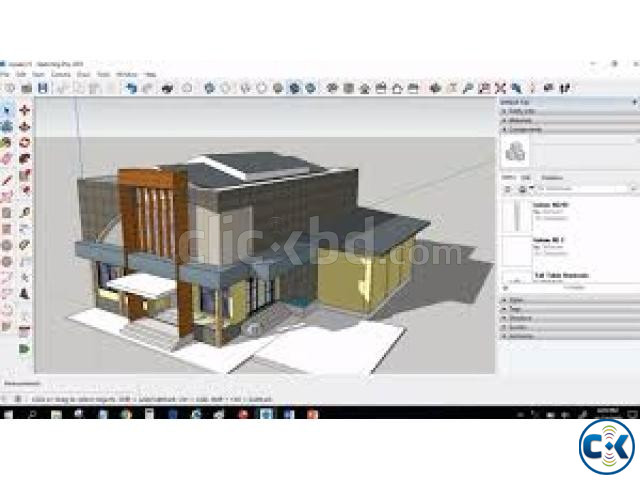Click the Save icon in toolbar
The image size is (640, 480).
tap(43, 88)
